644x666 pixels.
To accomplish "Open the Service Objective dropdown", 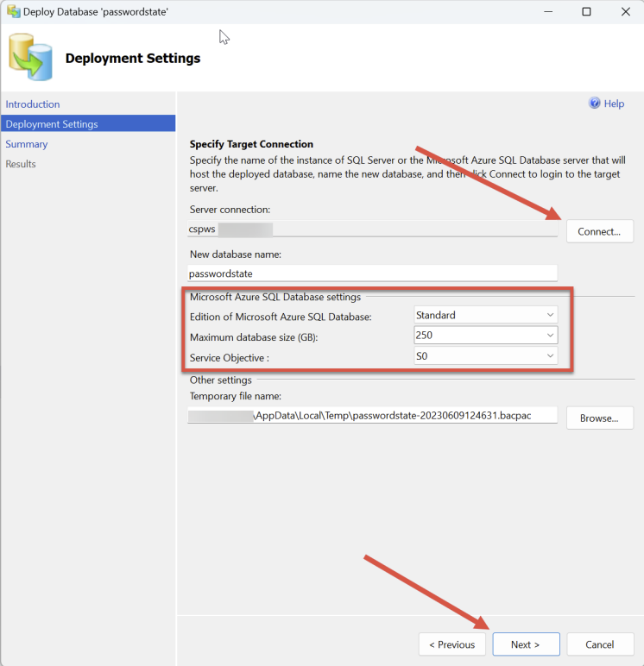I will (485, 355).
